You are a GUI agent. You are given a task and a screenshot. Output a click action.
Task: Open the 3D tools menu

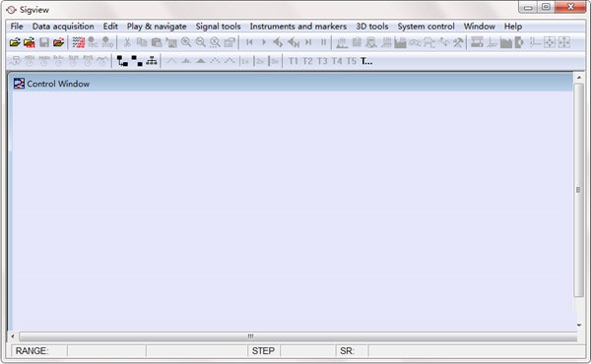tap(372, 27)
